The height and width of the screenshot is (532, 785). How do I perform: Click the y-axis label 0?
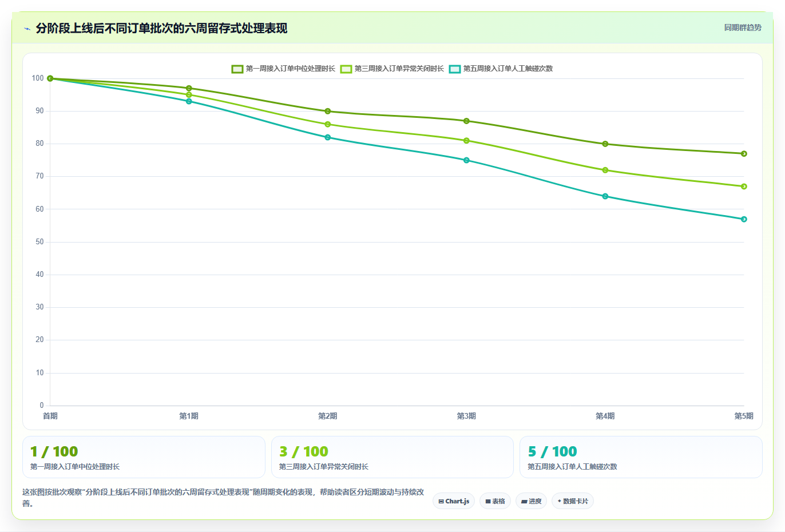42,406
